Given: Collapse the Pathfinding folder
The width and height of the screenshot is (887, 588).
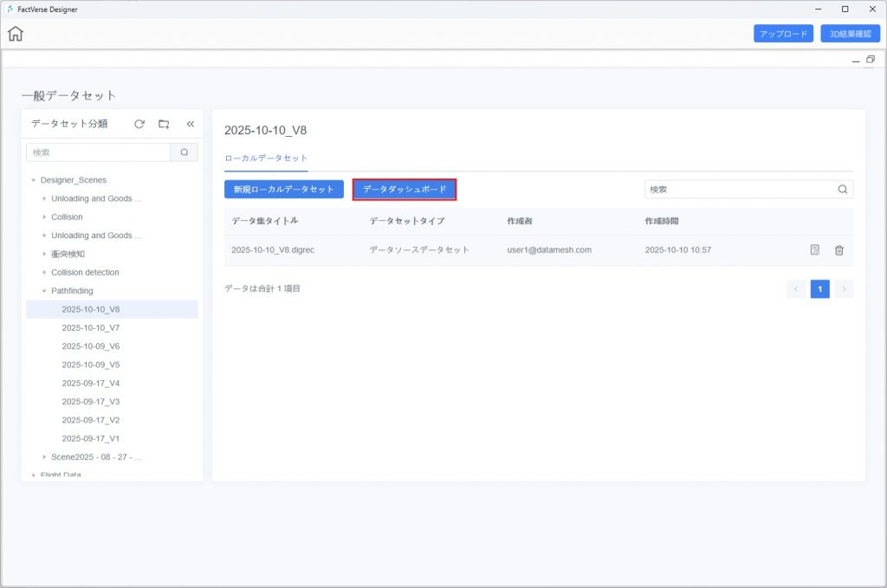Looking at the screenshot, I should coord(44,291).
